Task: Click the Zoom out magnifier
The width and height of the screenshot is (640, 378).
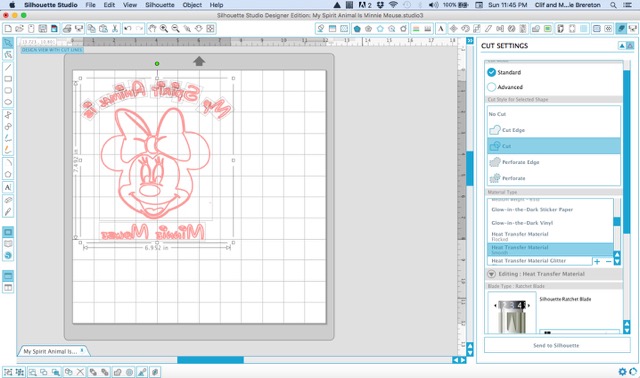Action: point(176,29)
